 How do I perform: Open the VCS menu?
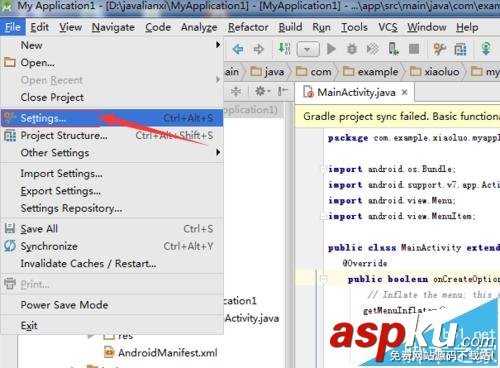click(x=387, y=27)
